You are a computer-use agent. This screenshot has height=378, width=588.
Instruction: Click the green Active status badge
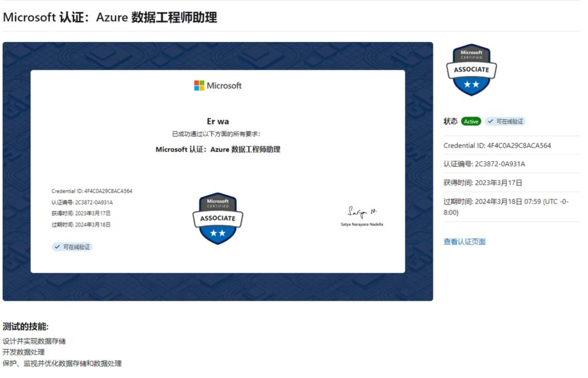click(471, 122)
